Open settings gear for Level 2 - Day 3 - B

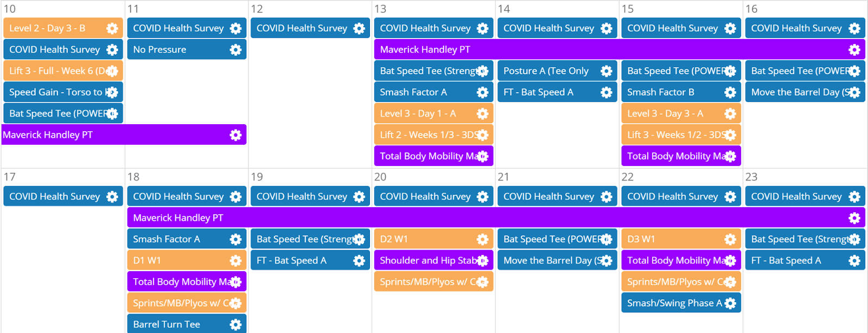point(112,28)
